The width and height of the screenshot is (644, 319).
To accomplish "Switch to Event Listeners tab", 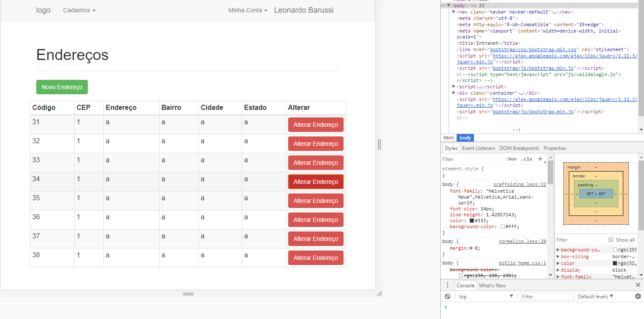I will [x=479, y=148].
